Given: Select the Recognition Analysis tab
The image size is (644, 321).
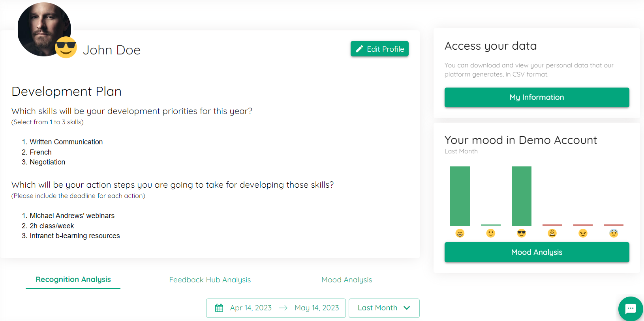Looking at the screenshot, I should click(x=73, y=280).
